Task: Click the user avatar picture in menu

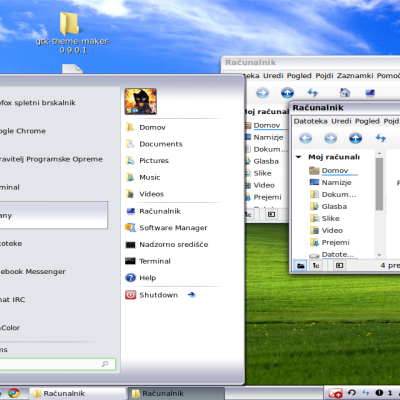Action: point(141,101)
